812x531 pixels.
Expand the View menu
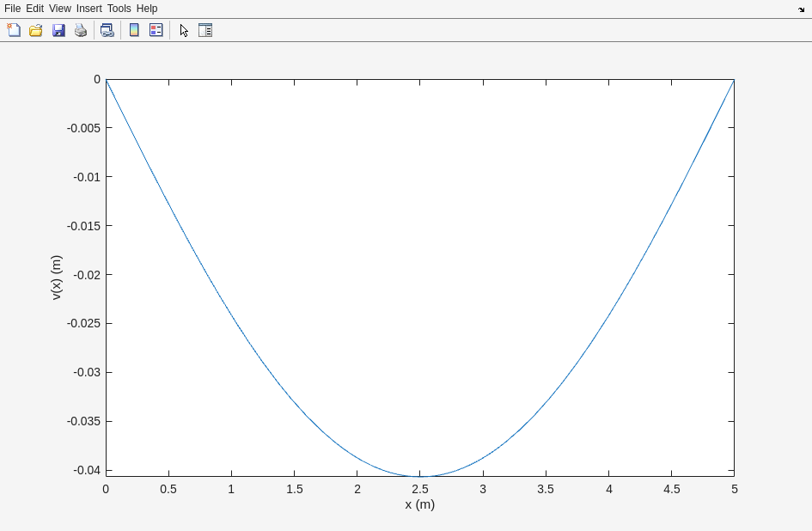coord(60,9)
